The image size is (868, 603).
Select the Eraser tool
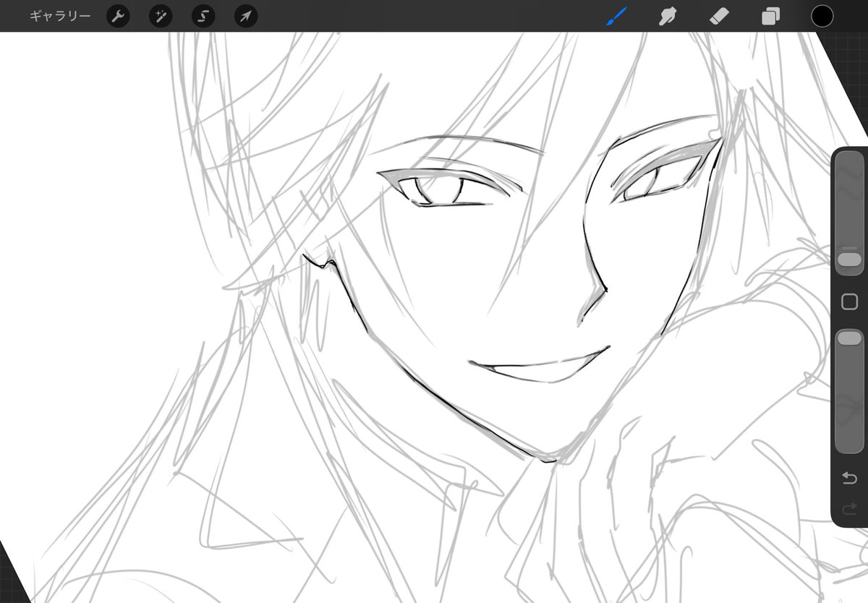720,16
